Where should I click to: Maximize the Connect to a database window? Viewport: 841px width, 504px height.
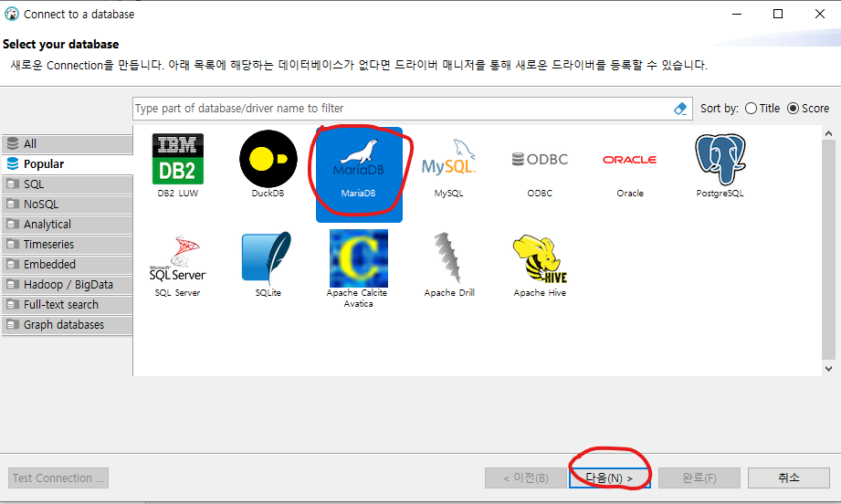[x=778, y=14]
